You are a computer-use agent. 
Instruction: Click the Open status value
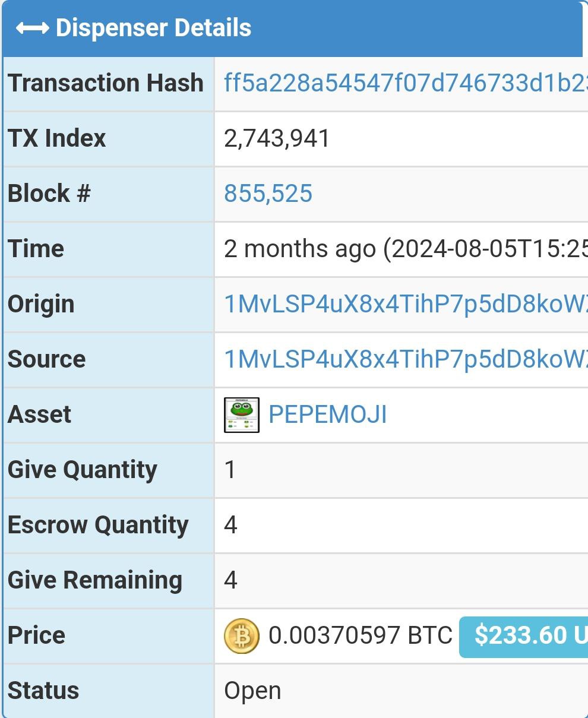[252, 691]
